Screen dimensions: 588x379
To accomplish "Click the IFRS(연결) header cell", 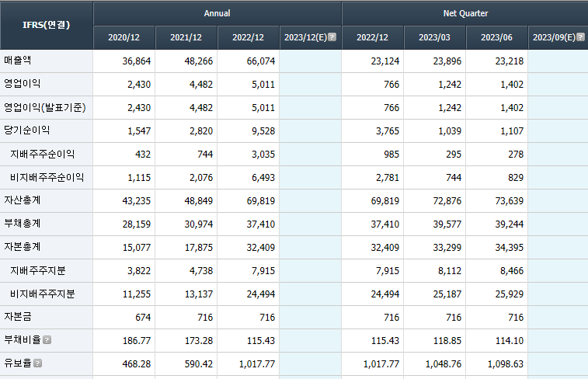I will (47, 25).
